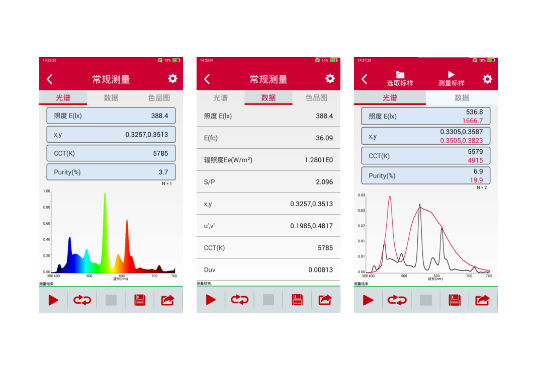Switch to 数据 tab on right screen
Screen dimensions: 540x380
click(x=462, y=98)
